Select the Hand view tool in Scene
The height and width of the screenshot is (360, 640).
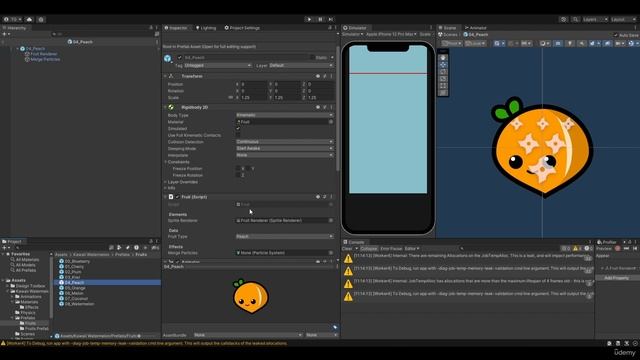(443, 58)
